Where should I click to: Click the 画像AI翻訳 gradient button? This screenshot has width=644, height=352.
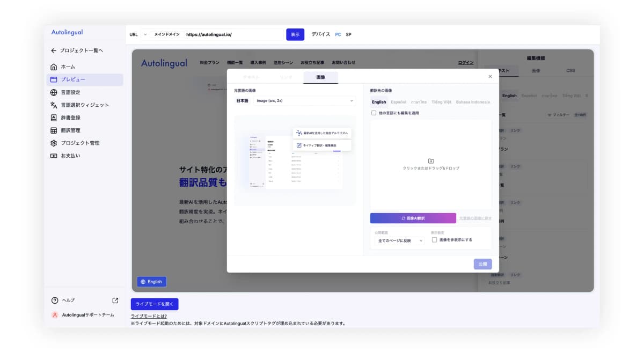tap(413, 218)
